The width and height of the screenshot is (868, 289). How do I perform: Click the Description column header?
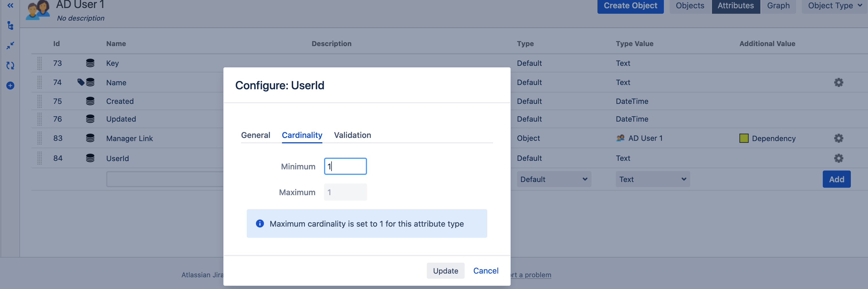click(x=331, y=43)
